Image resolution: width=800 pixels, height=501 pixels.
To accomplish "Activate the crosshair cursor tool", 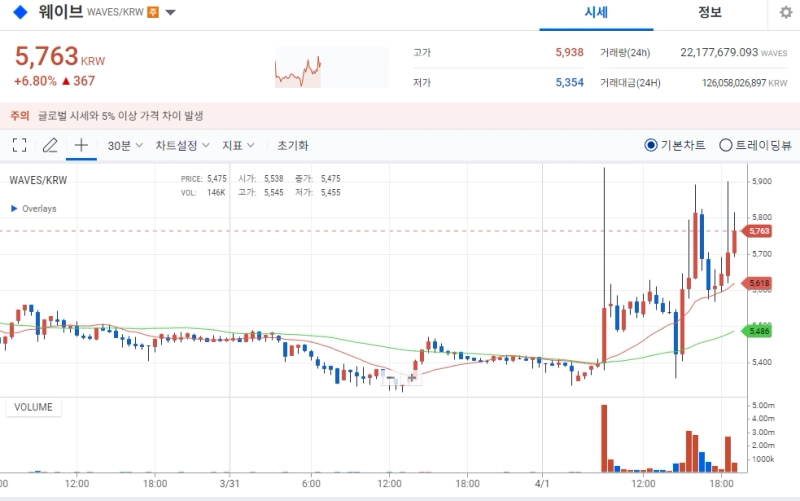I will click(81, 145).
